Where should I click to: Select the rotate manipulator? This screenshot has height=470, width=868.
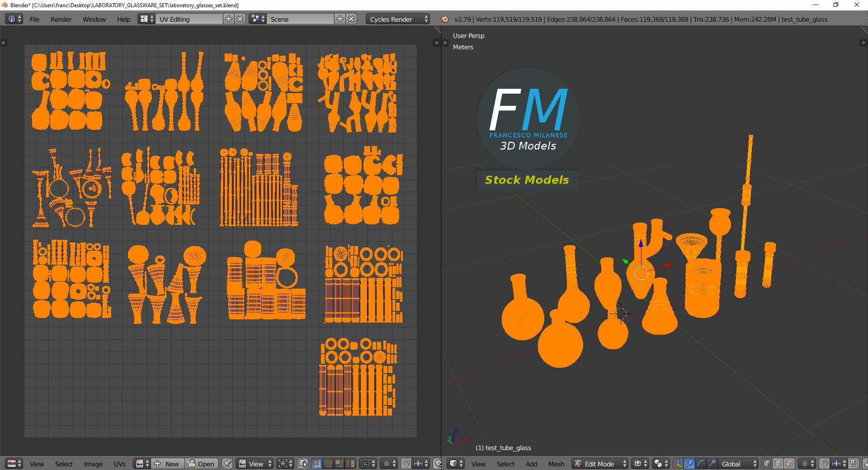click(701, 464)
